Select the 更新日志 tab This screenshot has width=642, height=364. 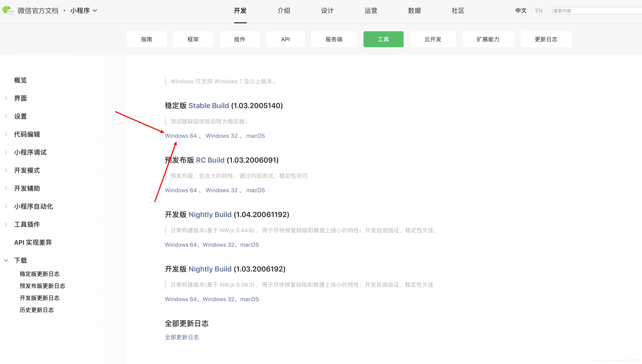point(546,39)
